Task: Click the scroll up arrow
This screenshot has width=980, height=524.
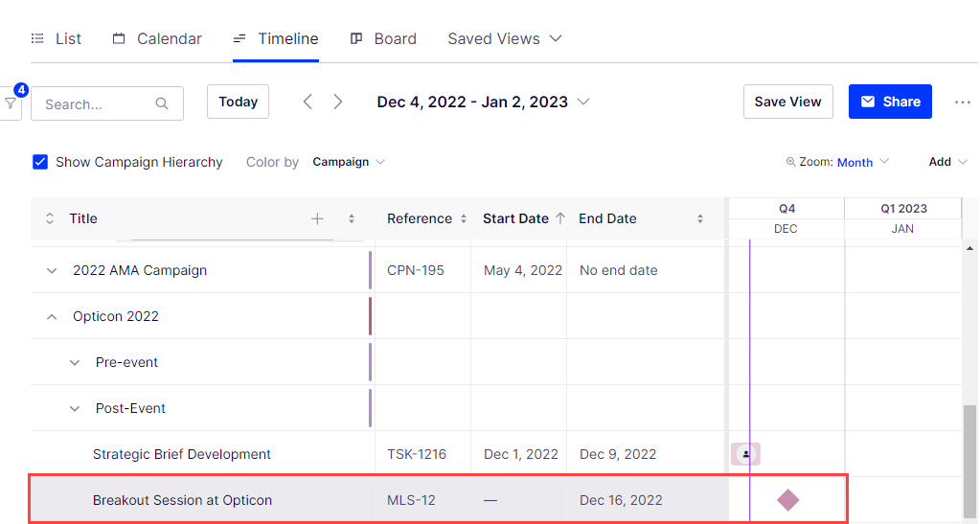Action: click(969, 248)
